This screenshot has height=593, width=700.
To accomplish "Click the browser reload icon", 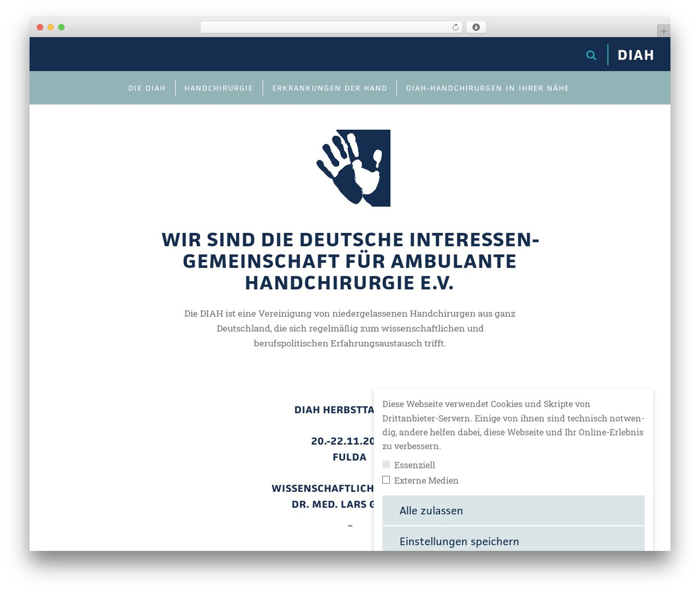I will pos(456,27).
